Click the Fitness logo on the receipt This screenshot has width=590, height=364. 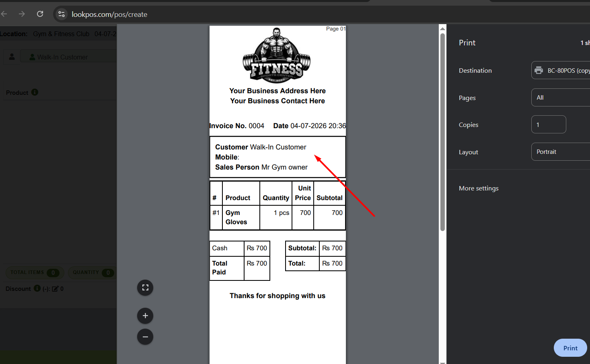point(277,55)
